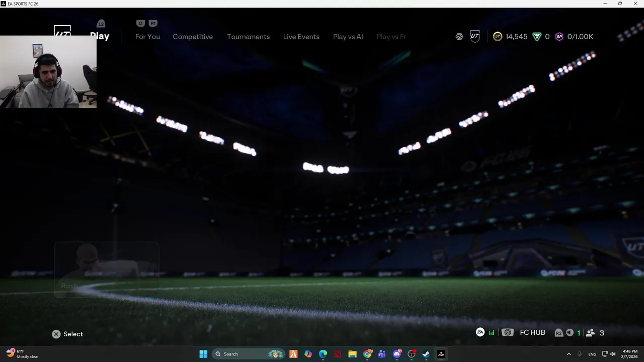Click the system tray microphone icon

tap(580, 354)
